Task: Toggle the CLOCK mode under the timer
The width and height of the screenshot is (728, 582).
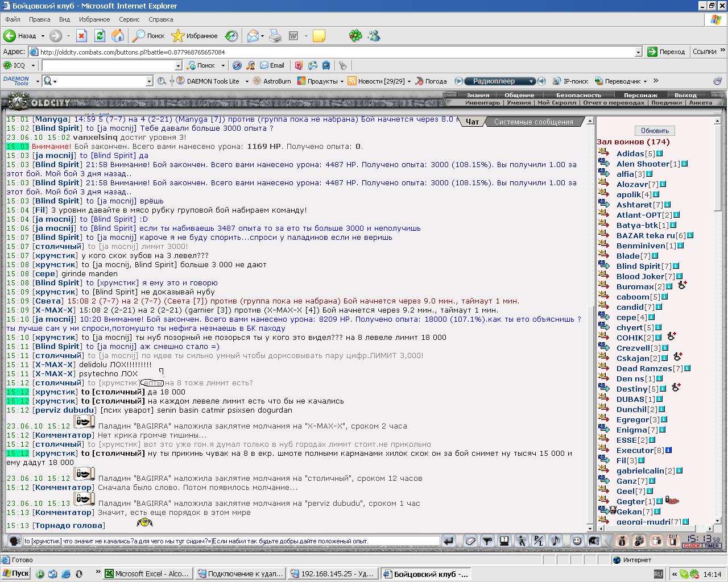Action: click(x=692, y=546)
